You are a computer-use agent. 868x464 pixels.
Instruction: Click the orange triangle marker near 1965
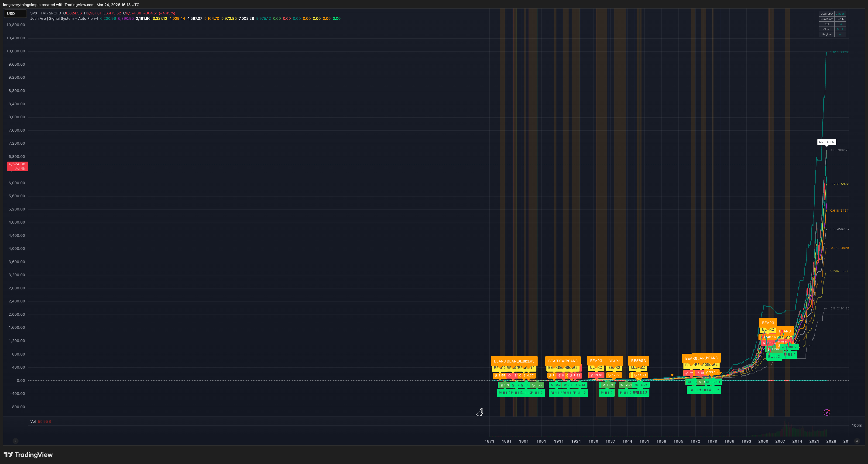click(x=672, y=375)
